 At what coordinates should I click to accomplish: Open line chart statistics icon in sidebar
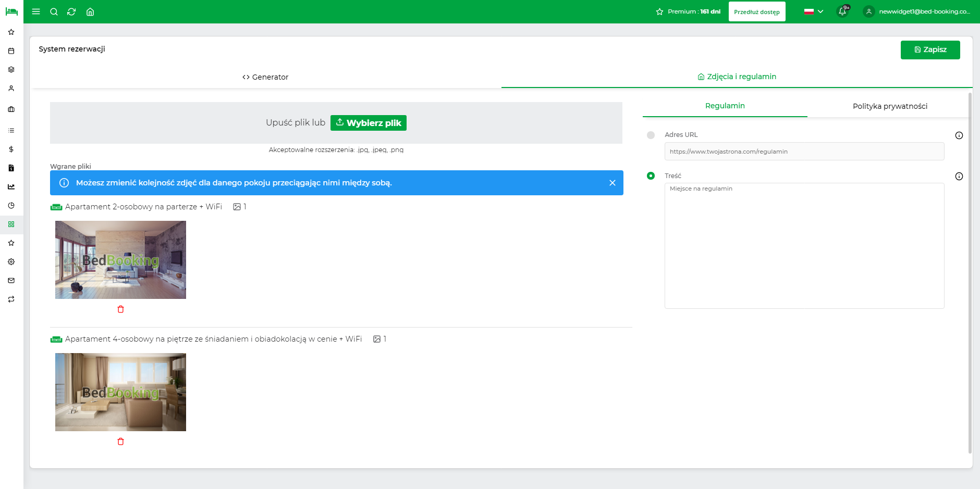click(x=11, y=186)
